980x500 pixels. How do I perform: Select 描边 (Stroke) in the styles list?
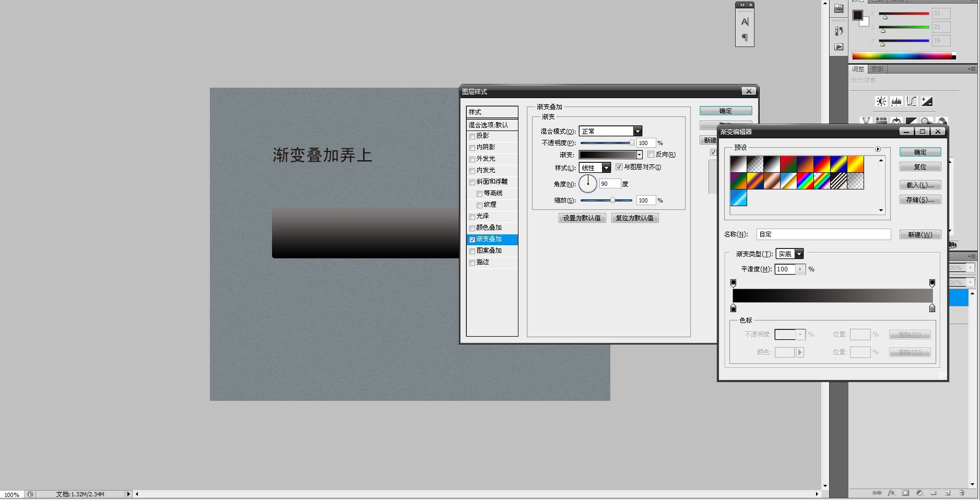pos(482,262)
